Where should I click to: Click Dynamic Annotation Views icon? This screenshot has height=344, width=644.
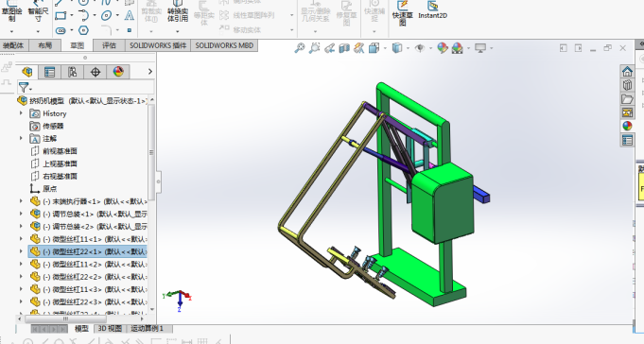[x=358, y=48]
